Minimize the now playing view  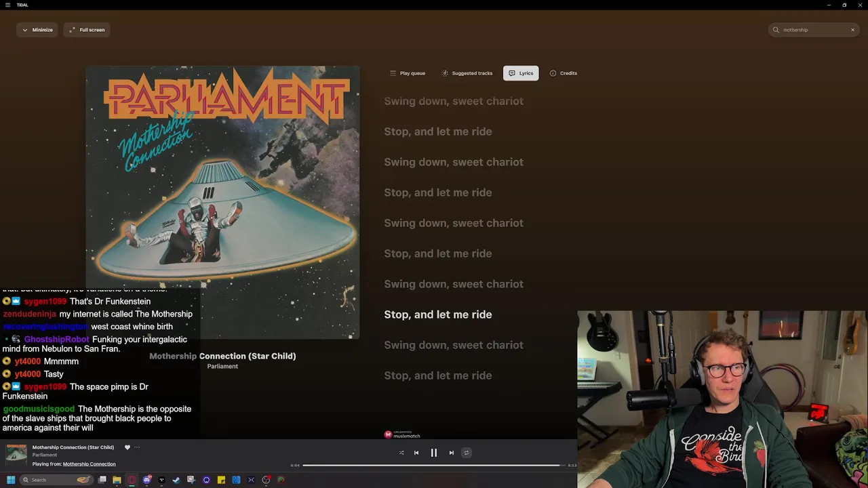point(38,30)
